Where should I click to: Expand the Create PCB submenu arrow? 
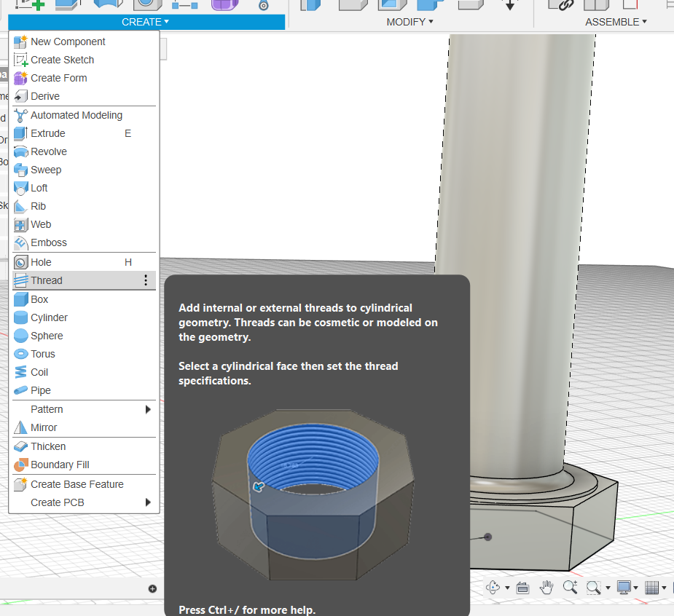click(x=148, y=502)
